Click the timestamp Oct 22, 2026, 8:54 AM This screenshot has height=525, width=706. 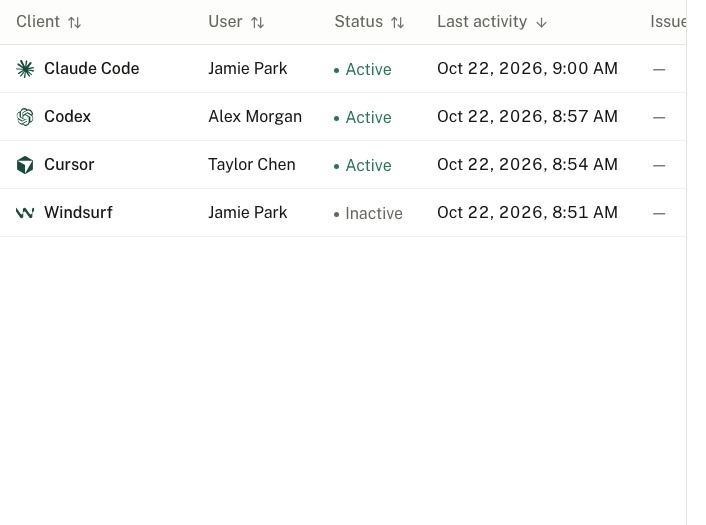[527, 165]
